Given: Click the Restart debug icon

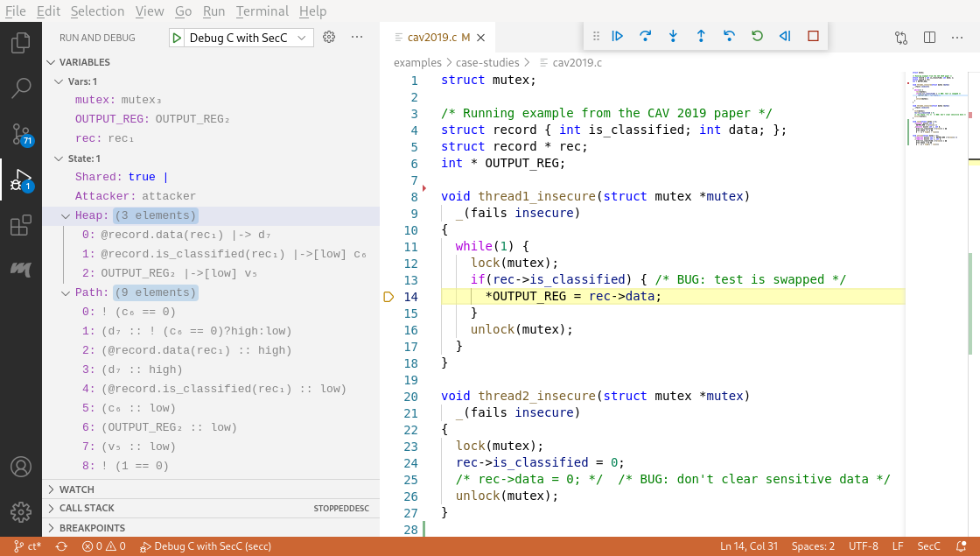Looking at the screenshot, I should point(757,37).
